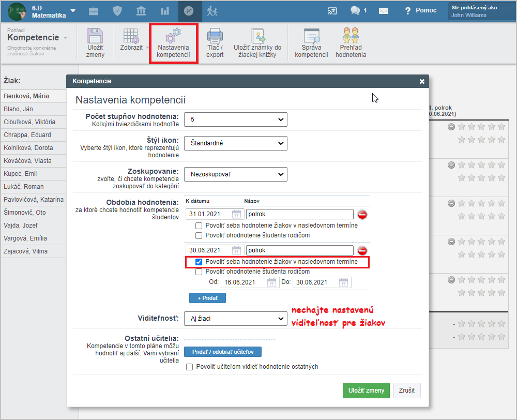Enable parent evaluation for the 31.01.2021 period
The image size is (517, 420).
tap(199, 235)
